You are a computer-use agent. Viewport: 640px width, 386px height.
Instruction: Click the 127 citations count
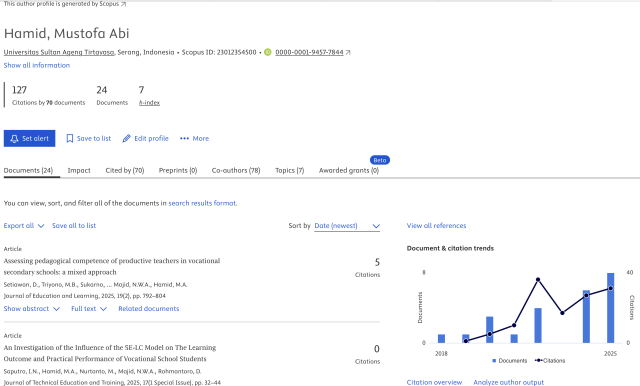(x=20, y=90)
